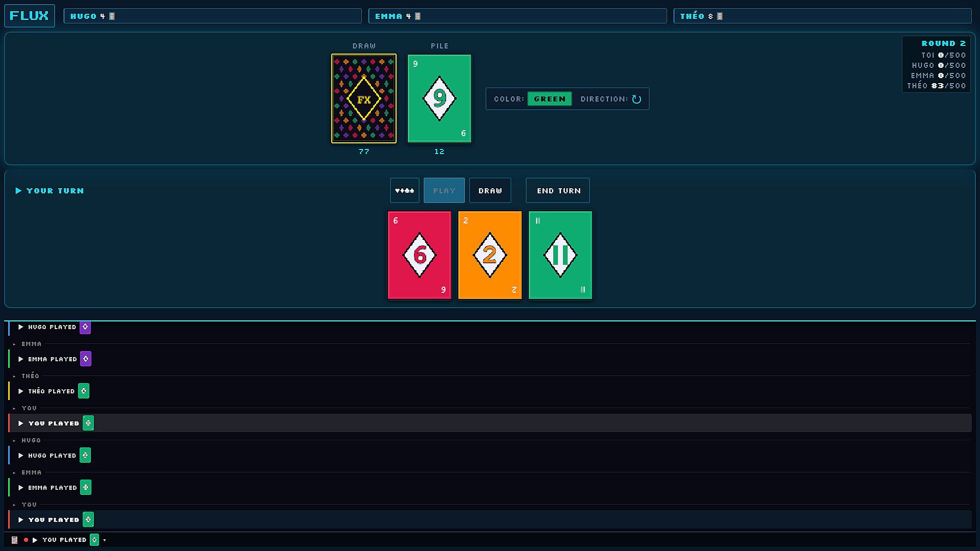Click Hugo's card count icon in header
Screen dimensions: 980x551
point(112,16)
